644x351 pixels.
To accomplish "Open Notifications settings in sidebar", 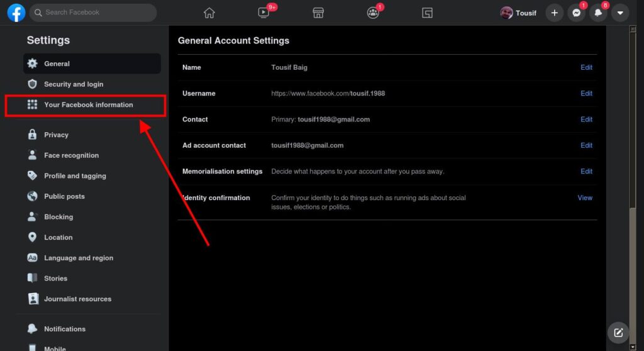I will click(x=92, y=329).
